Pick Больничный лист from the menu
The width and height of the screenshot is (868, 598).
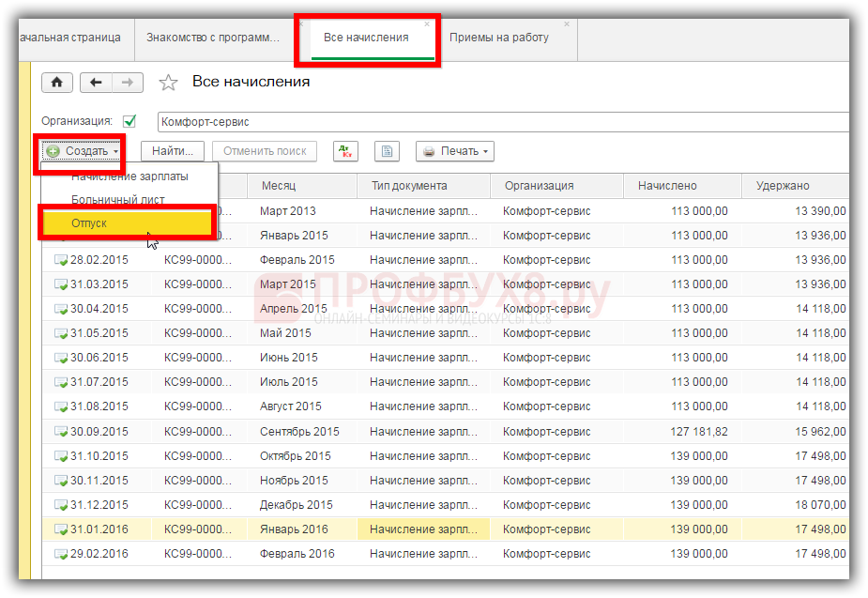118,199
